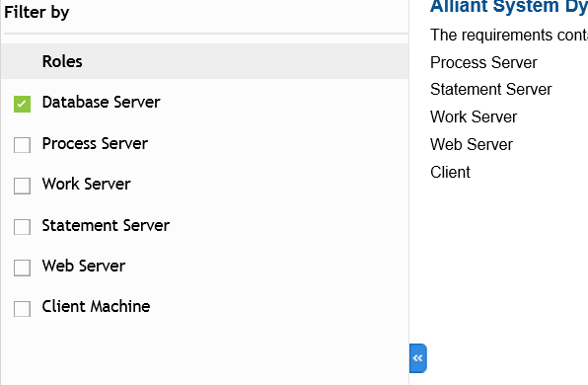Click the 'The requirements' paragraph text
This screenshot has height=385, width=588.
(x=509, y=35)
